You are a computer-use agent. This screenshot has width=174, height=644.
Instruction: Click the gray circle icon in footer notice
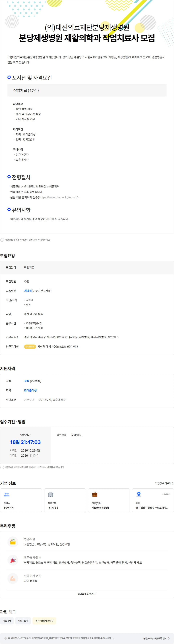coord(5,638)
